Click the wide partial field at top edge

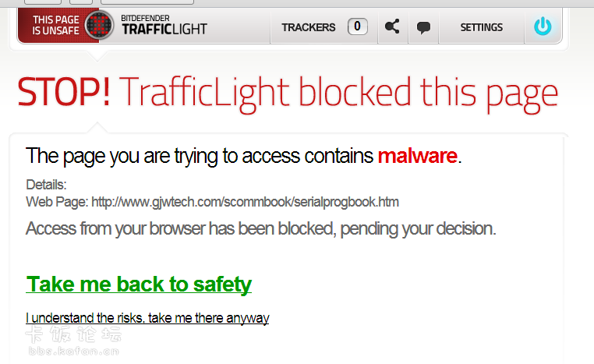pyautogui.click(x=147, y=2)
